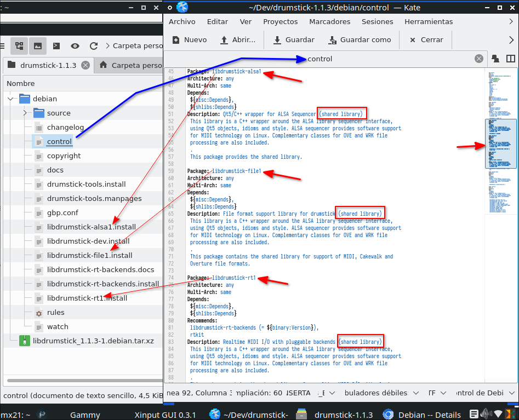Toggle hidden files with the eye icon
This screenshot has height=420, width=519.
click(75, 46)
